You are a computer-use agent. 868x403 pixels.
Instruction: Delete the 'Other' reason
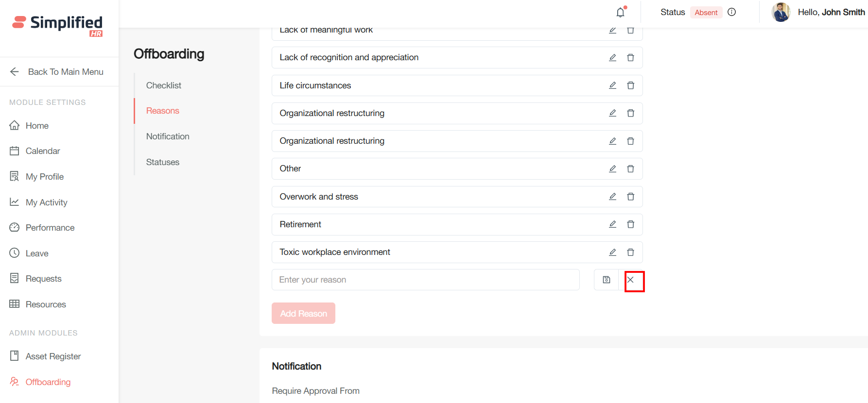tap(630, 168)
